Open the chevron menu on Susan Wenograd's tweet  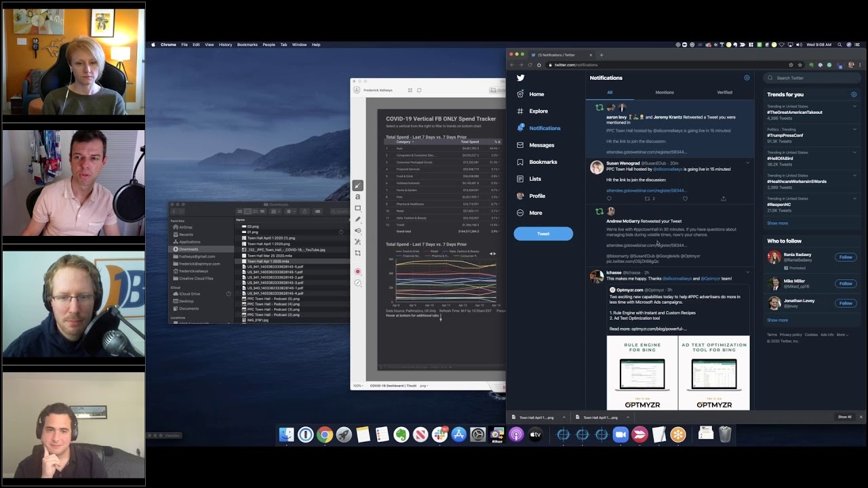point(747,163)
